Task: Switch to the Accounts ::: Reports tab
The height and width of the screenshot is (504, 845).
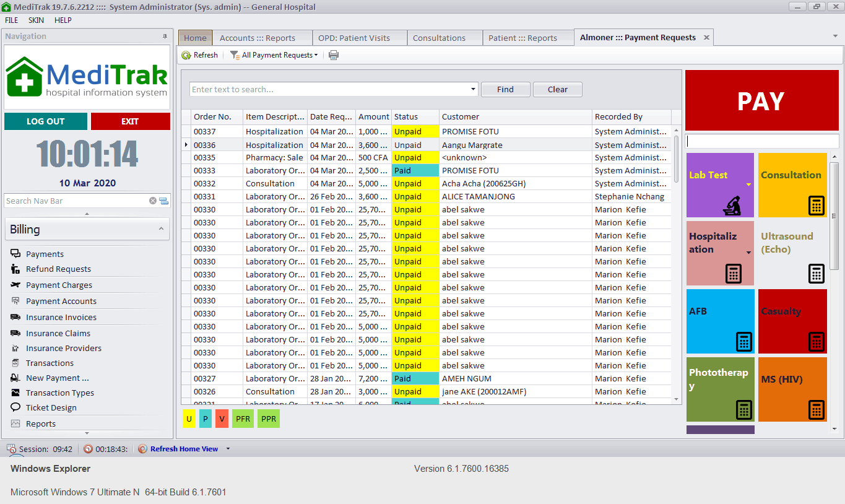Action: point(262,38)
